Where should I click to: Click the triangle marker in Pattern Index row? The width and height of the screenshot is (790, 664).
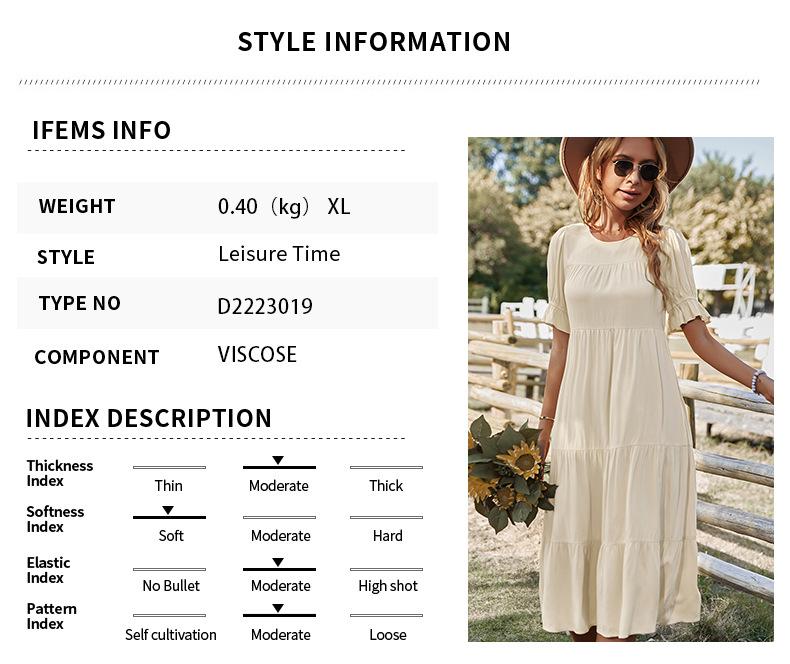[278, 608]
